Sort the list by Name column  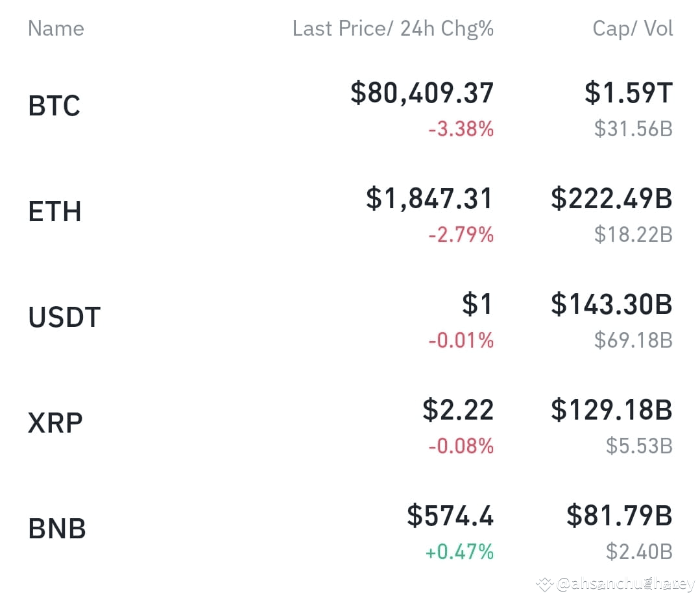click(56, 29)
